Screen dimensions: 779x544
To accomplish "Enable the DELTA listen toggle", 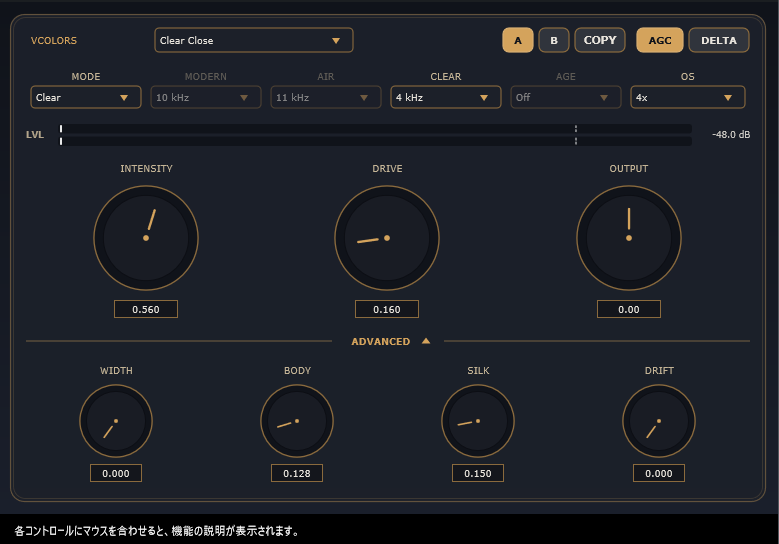I will pyautogui.click(x=719, y=40).
